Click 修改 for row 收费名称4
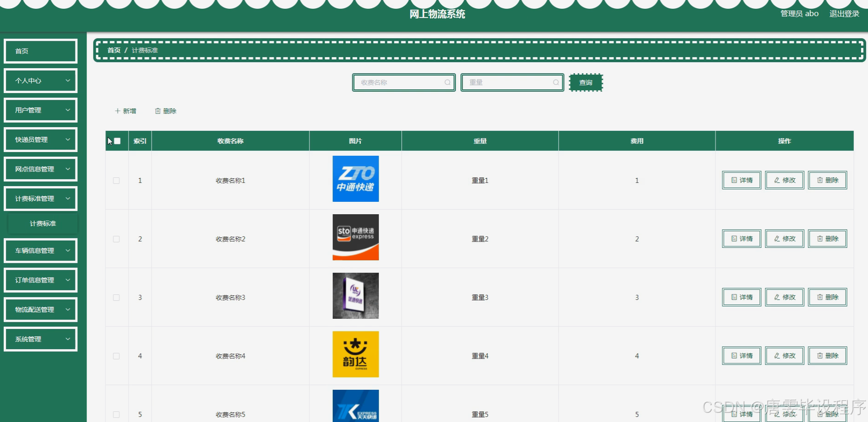Viewport: 868px width, 422px height. [785, 356]
